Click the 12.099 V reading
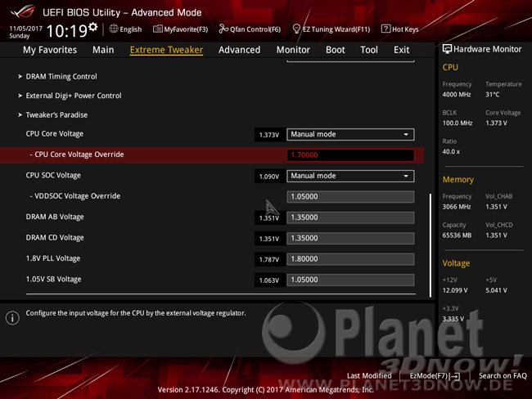Viewport: 532px width, 399px height. point(455,290)
